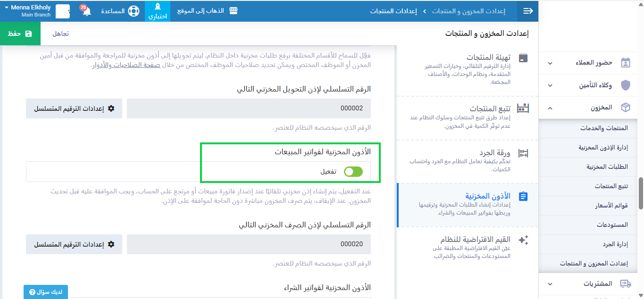
Task: Click the green حفظ save button
Action: pyautogui.click(x=20, y=33)
